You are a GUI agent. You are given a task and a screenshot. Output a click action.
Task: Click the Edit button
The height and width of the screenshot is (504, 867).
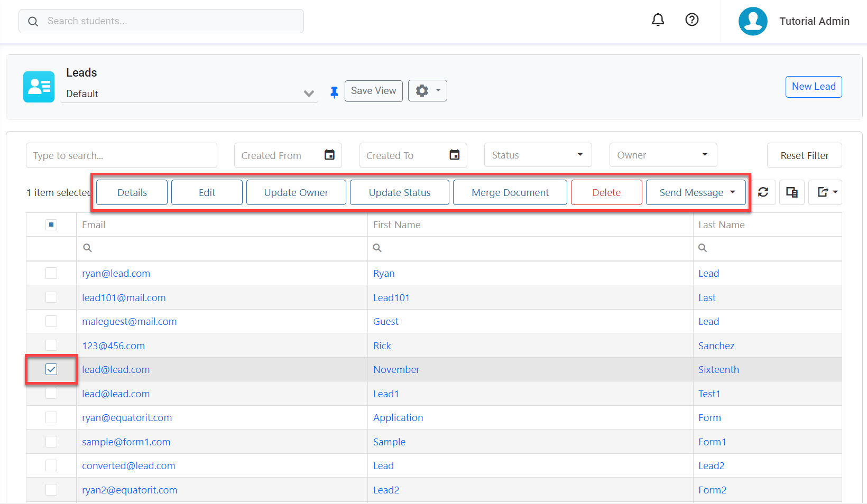coord(207,192)
